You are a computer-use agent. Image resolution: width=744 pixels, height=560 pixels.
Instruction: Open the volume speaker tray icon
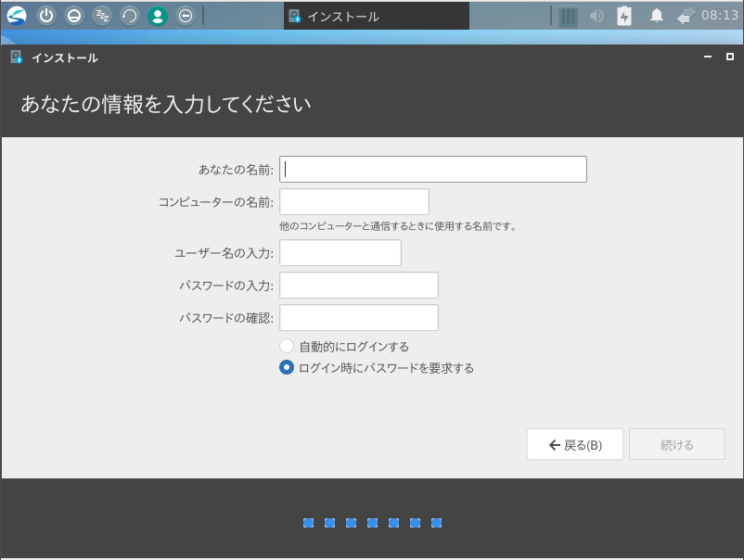596,16
